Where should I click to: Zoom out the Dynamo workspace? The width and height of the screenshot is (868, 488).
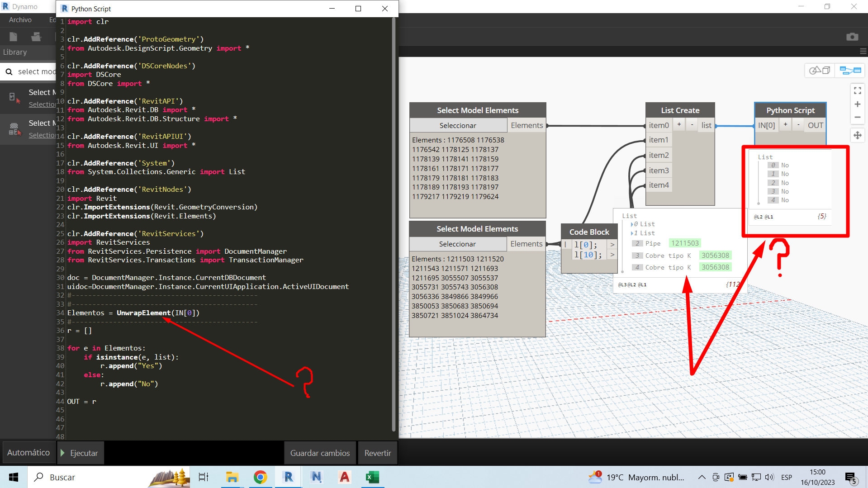(857, 117)
